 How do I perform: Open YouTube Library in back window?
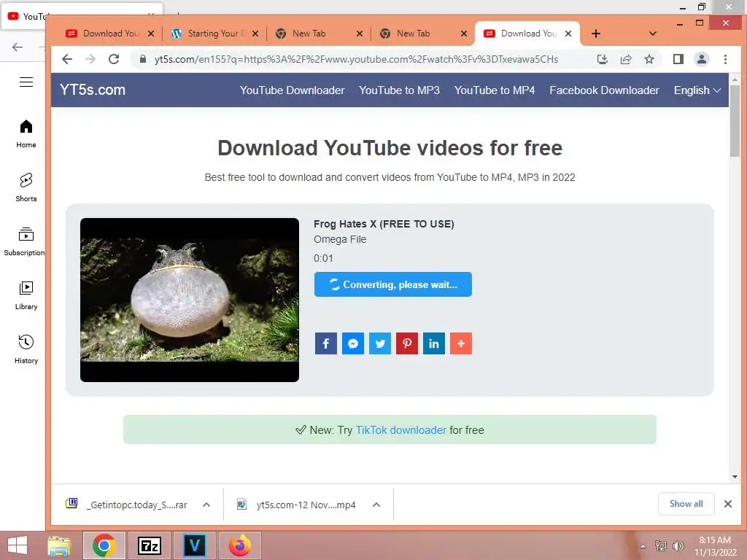(26, 296)
